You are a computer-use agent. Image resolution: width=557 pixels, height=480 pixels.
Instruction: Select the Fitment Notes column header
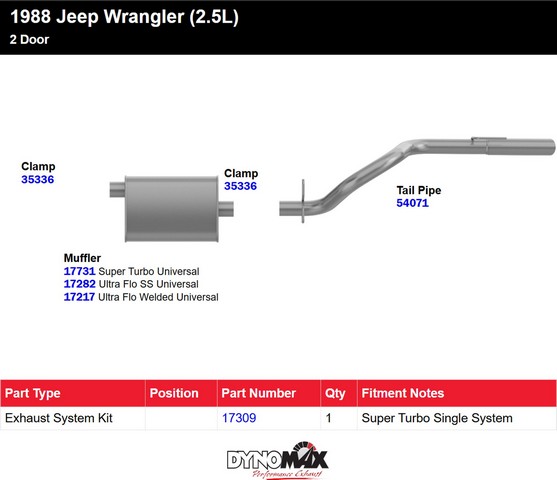click(457, 393)
